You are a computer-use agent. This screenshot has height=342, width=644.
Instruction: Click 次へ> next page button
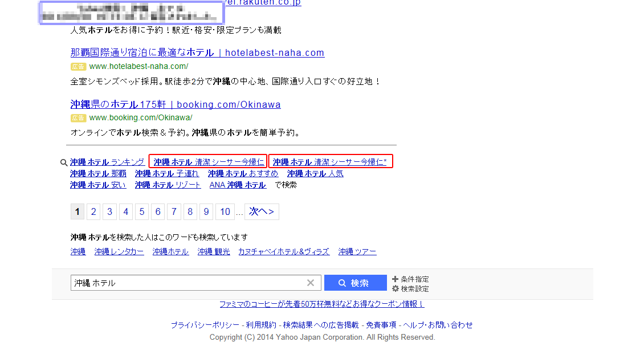pos(262,212)
